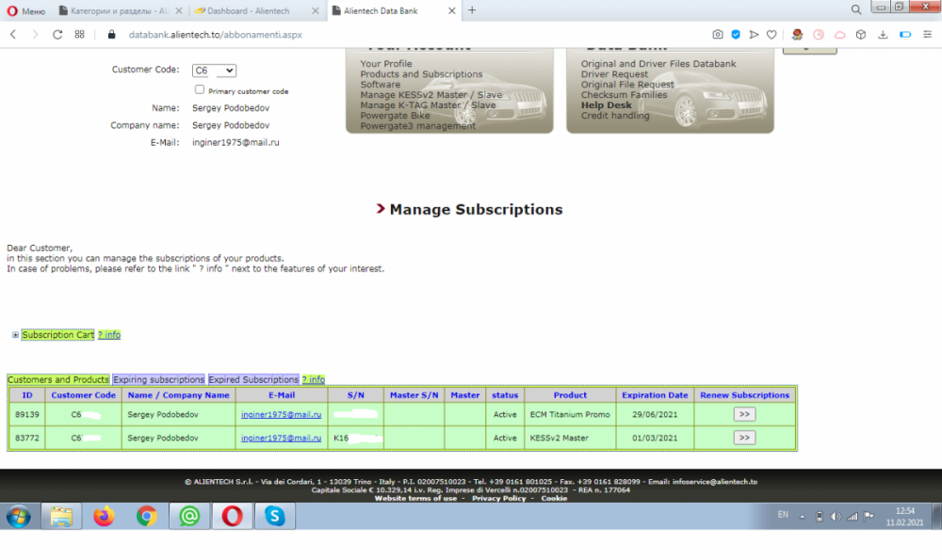Open the Your Profile link
942x560 pixels.
(x=385, y=64)
